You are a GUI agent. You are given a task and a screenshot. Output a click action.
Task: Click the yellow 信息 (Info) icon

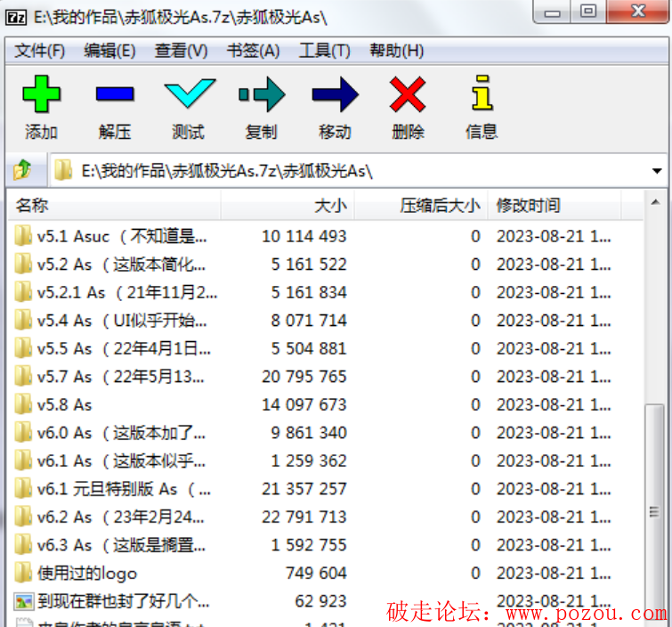click(482, 94)
